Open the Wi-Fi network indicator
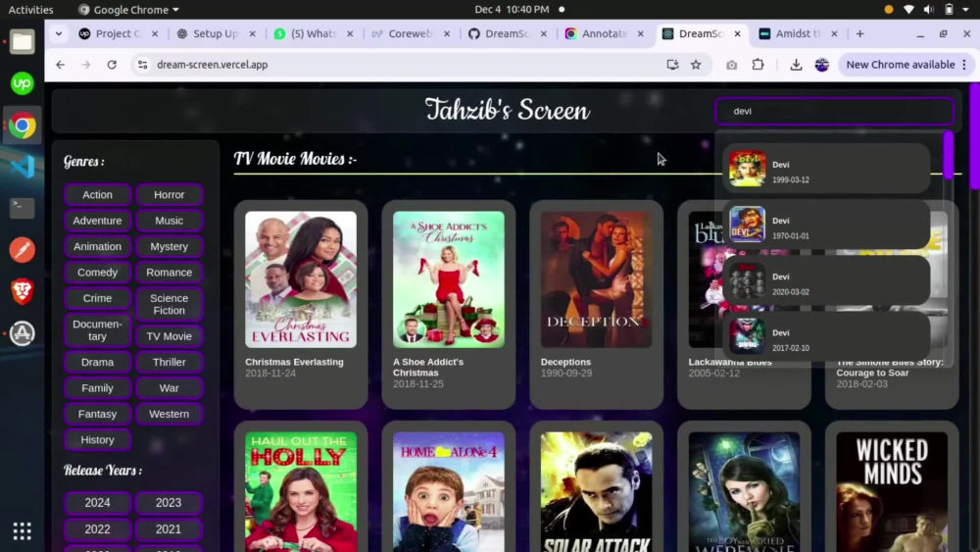Image resolution: width=980 pixels, height=552 pixels. pos(908,10)
